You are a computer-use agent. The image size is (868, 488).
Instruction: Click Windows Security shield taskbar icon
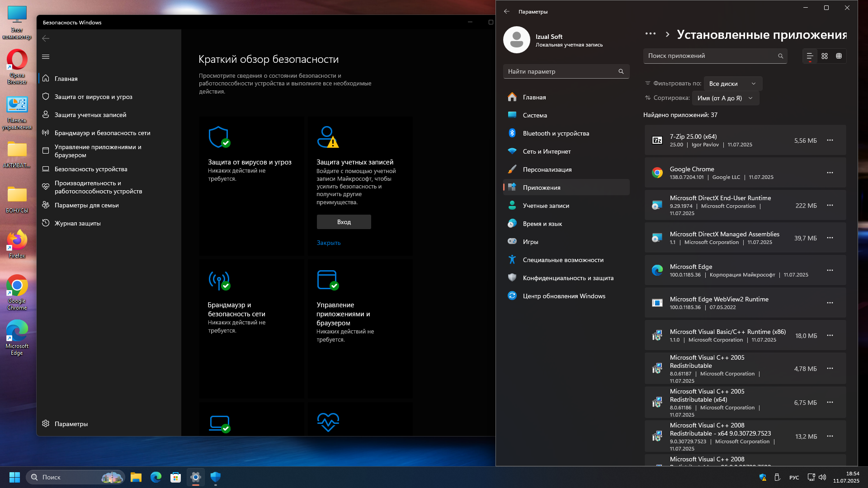coord(216,477)
